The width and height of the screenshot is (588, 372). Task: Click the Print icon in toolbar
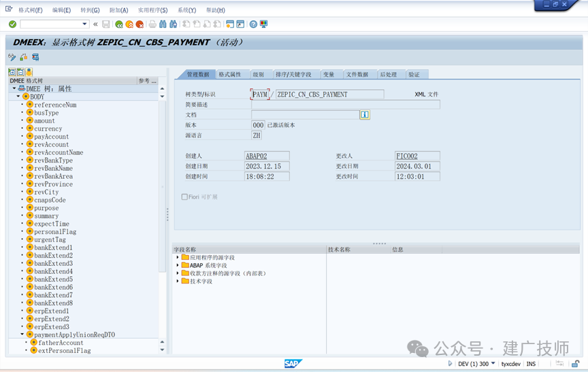pyautogui.click(x=152, y=24)
